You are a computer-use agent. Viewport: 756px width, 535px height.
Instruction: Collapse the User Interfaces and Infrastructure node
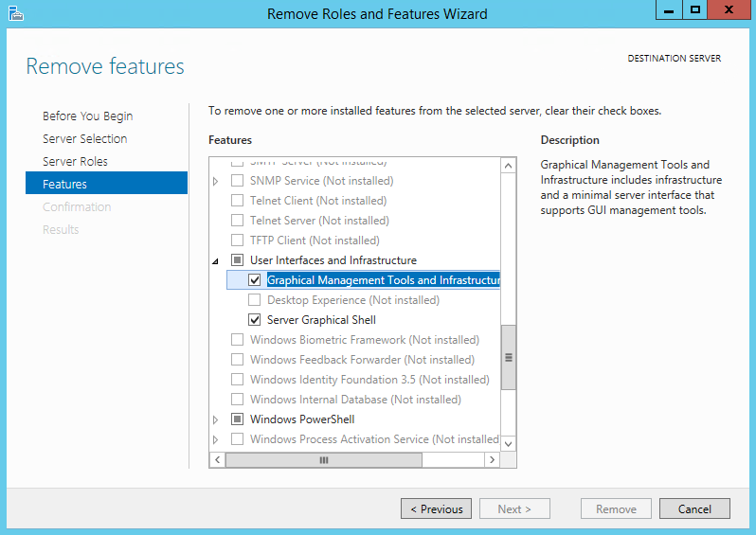(215, 261)
